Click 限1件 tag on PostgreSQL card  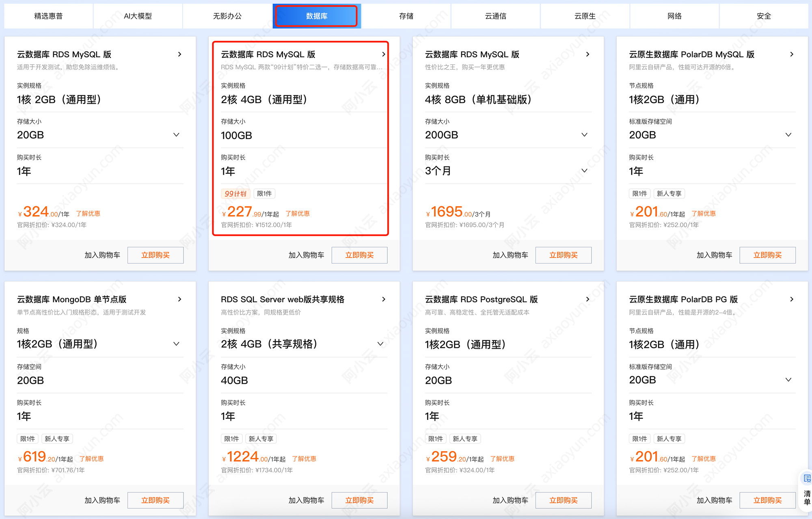(436, 439)
